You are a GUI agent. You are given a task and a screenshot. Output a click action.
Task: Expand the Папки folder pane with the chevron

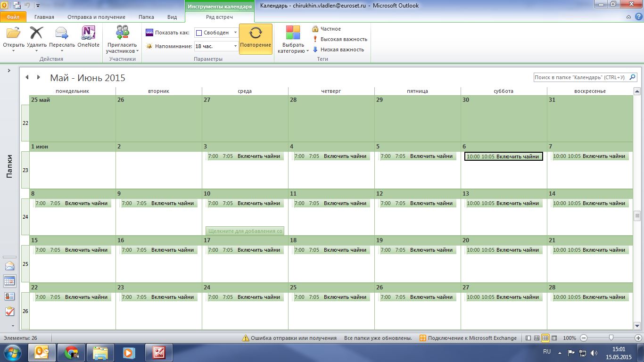point(9,70)
